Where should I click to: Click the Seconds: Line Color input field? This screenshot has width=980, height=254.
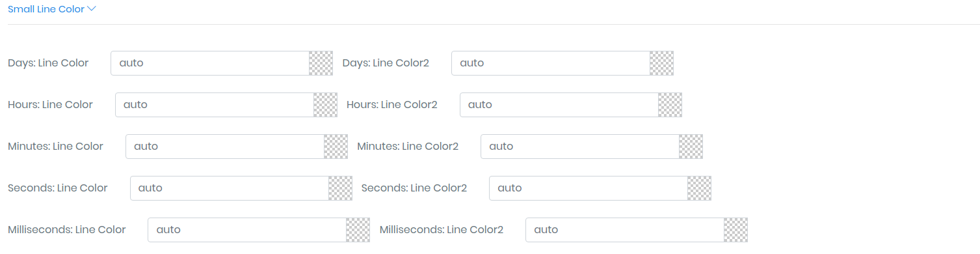[230, 188]
